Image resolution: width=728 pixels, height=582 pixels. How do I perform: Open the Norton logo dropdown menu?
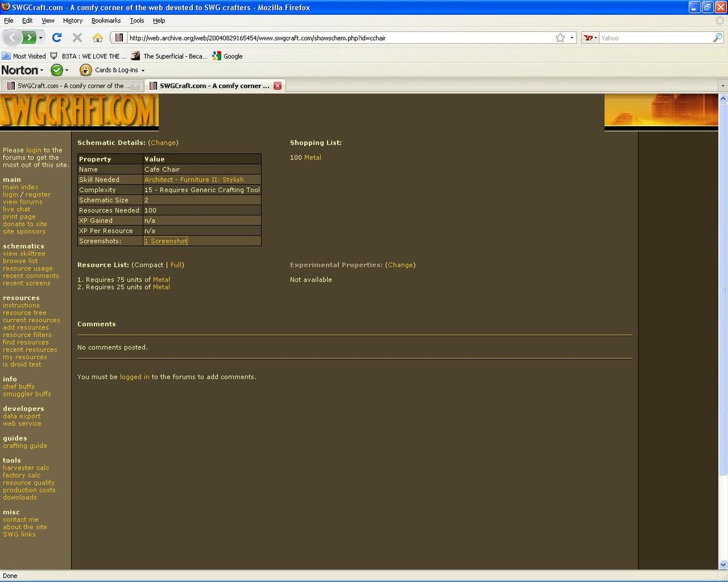pos(23,70)
